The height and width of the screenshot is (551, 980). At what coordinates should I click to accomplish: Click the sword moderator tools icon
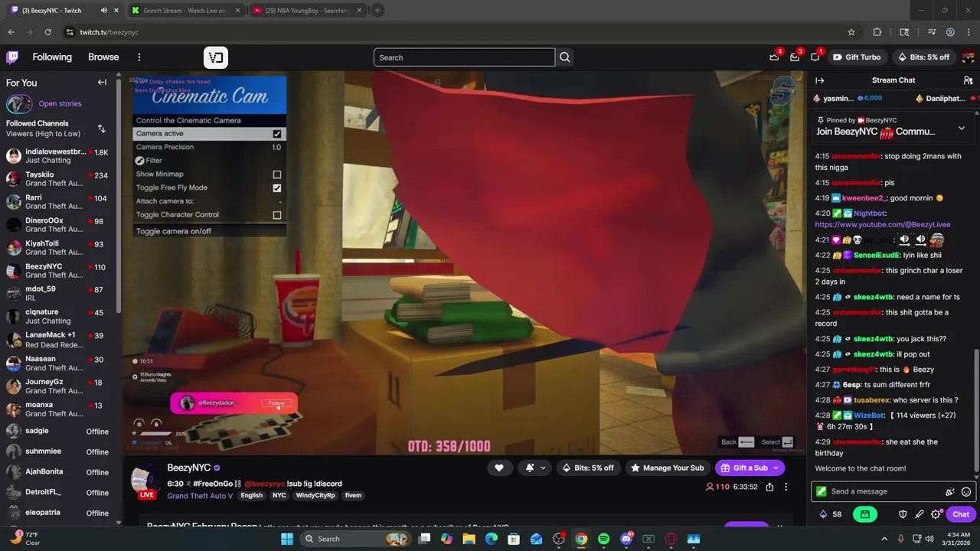[920, 514]
